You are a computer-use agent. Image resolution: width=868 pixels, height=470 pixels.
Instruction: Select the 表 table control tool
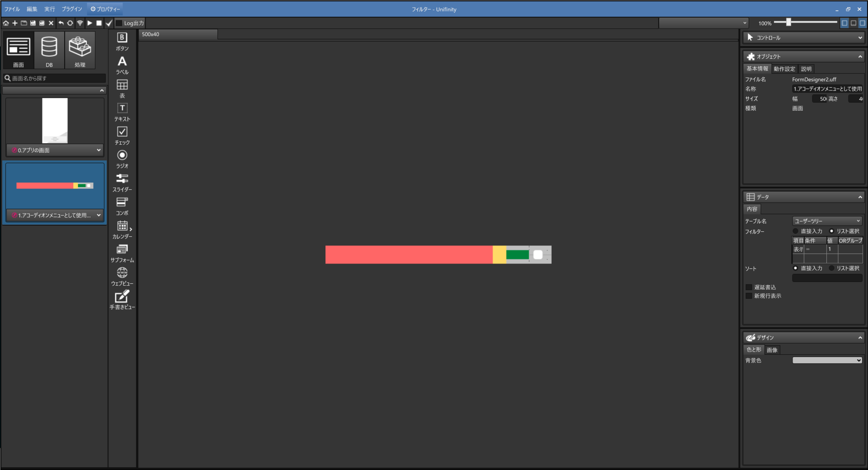tap(122, 89)
